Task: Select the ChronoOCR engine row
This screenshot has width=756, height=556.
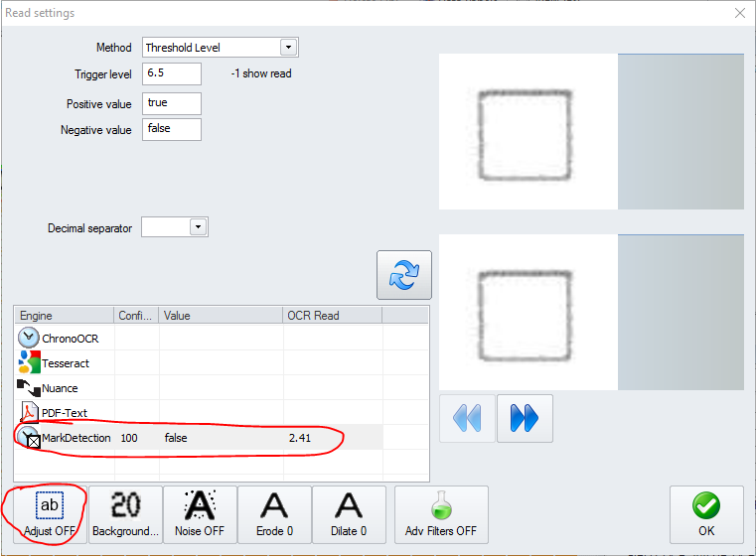Action: click(x=222, y=339)
